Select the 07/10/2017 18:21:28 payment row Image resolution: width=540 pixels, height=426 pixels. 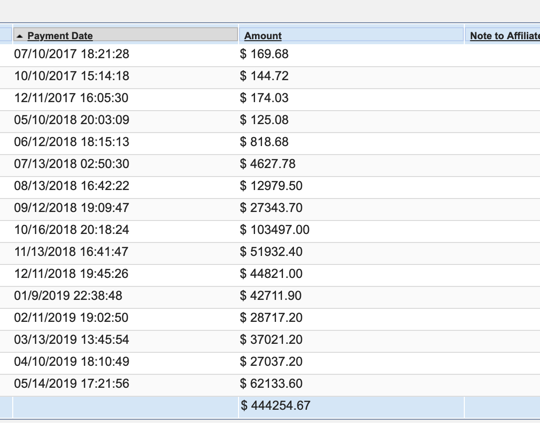pos(270,54)
